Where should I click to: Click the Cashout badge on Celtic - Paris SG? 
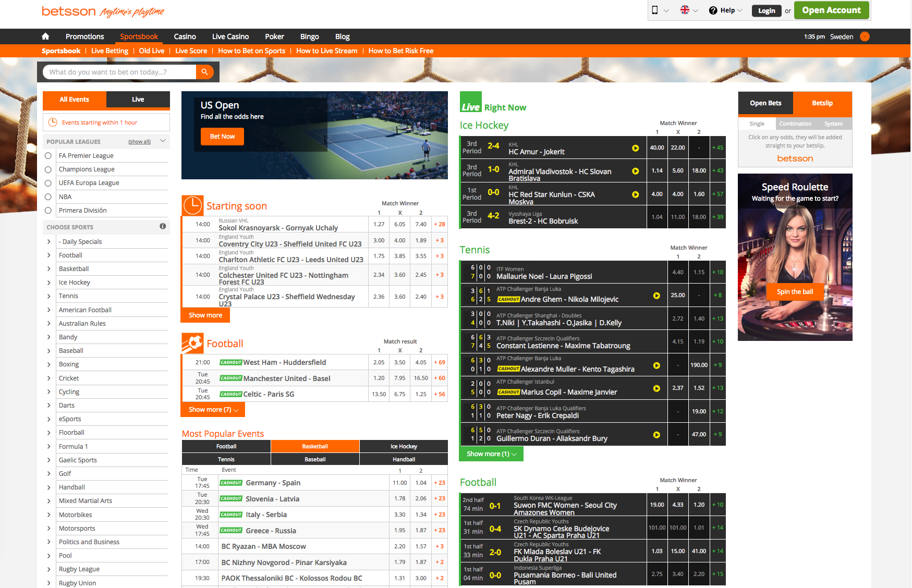pos(231,394)
